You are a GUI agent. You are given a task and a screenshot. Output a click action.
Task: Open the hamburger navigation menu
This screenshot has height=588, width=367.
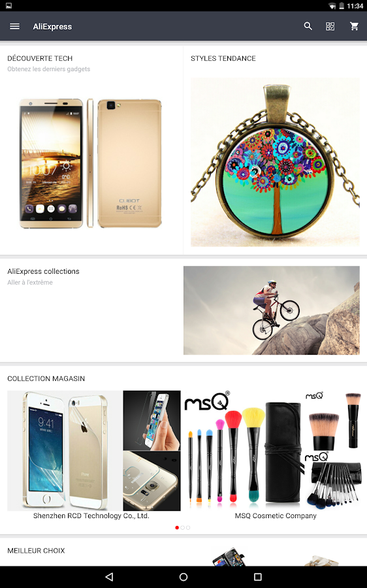(14, 26)
